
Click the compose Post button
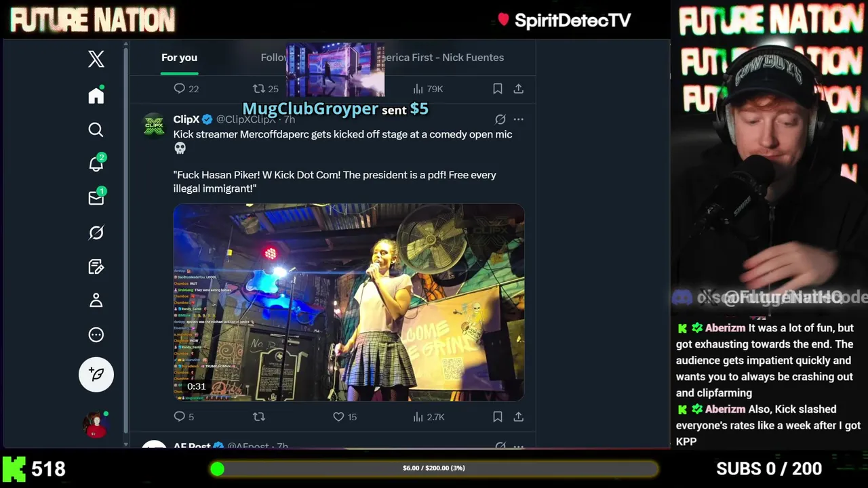point(96,374)
